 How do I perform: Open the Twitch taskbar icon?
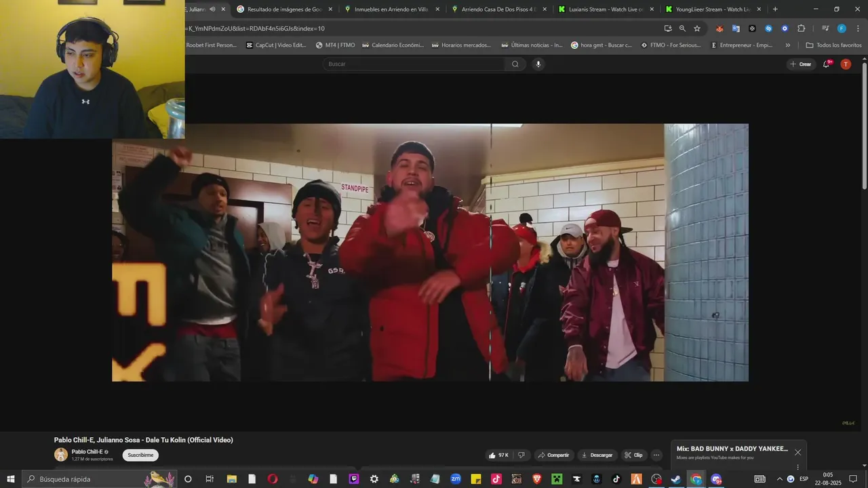(x=353, y=479)
